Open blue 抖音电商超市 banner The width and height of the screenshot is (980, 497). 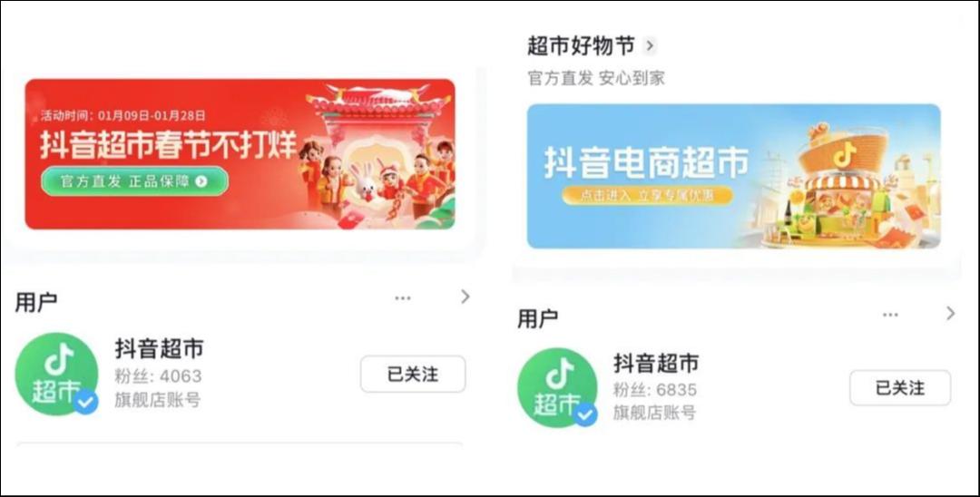click(x=734, y=176)
